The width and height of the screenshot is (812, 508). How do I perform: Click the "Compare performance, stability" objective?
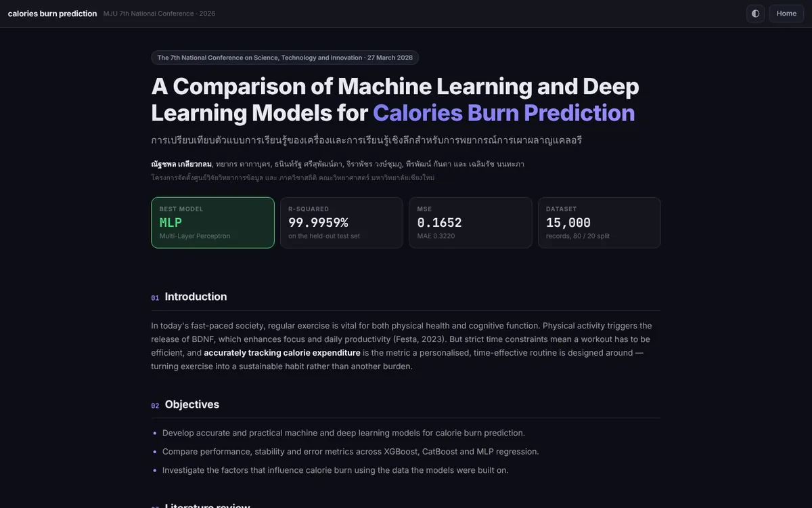point(351,452)
